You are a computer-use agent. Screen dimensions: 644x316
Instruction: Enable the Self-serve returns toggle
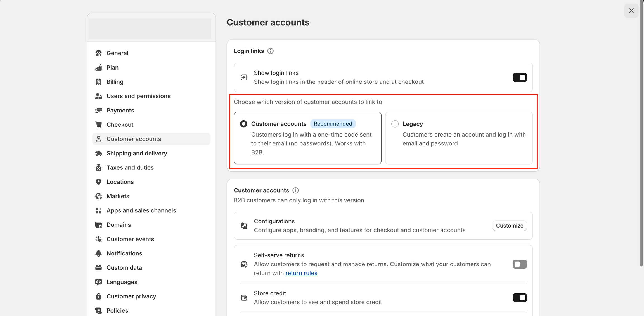pyautogui.click(x=520, y=264)
